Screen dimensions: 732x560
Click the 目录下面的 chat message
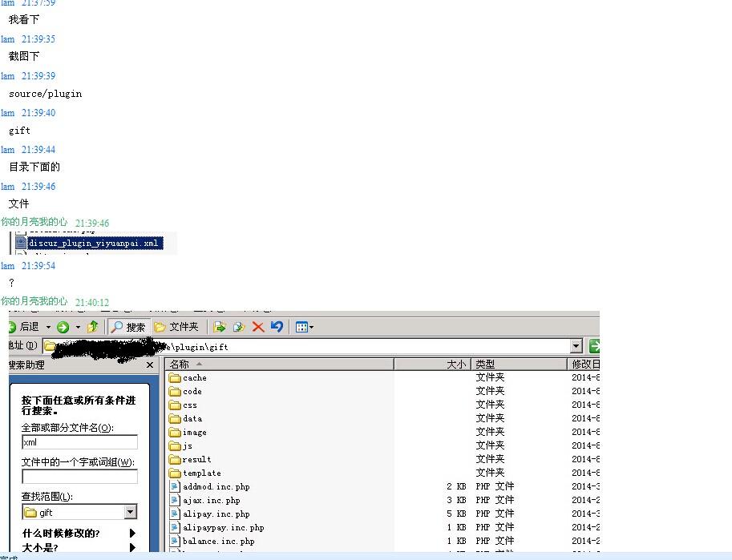tap(34, 167)
